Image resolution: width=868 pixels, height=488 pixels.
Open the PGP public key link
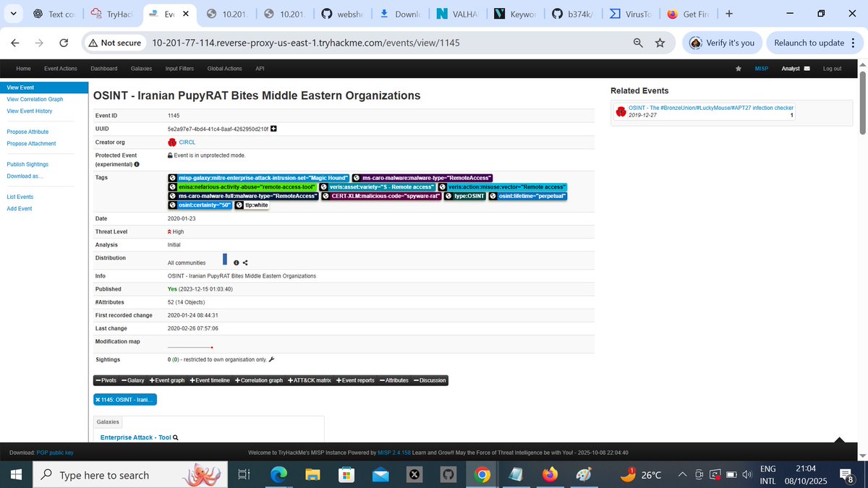click(x=55, y=453)
